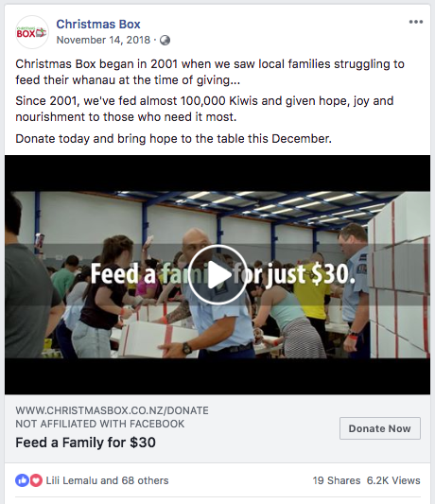The image size is (435, 504).
Task: Click the Christmas Box profile picture
Action: pyautogui.click(x=32, y=32)
